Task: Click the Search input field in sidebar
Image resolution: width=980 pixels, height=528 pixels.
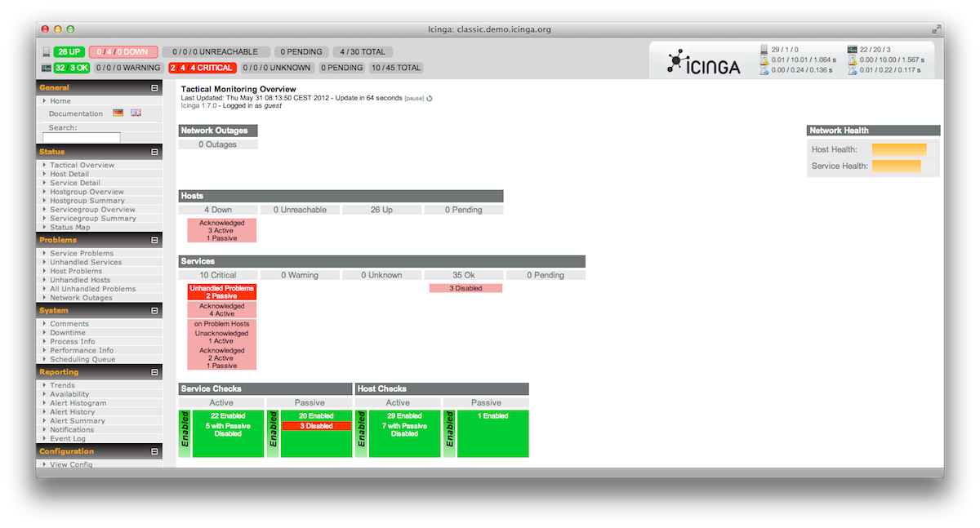Action: (x=81, y=138)
